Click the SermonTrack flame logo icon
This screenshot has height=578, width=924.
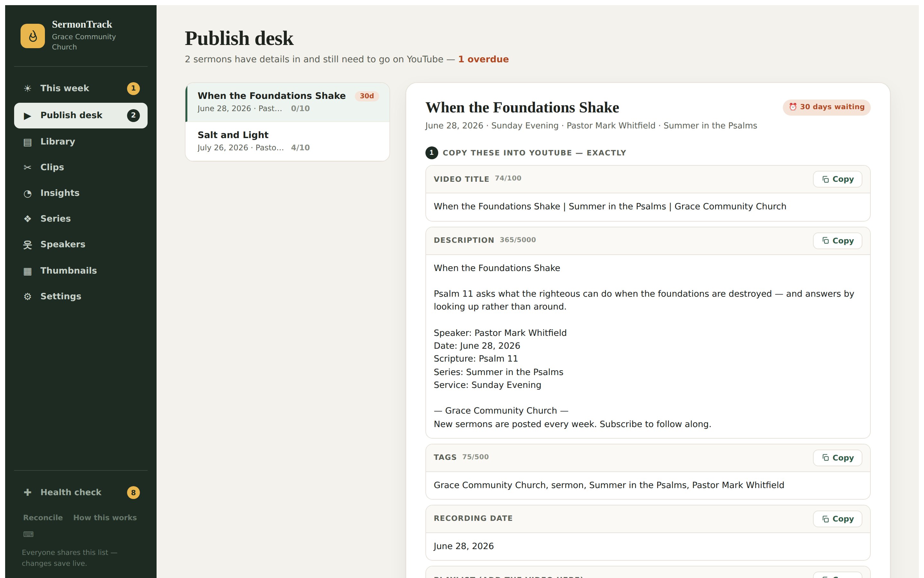pos(32,36)
